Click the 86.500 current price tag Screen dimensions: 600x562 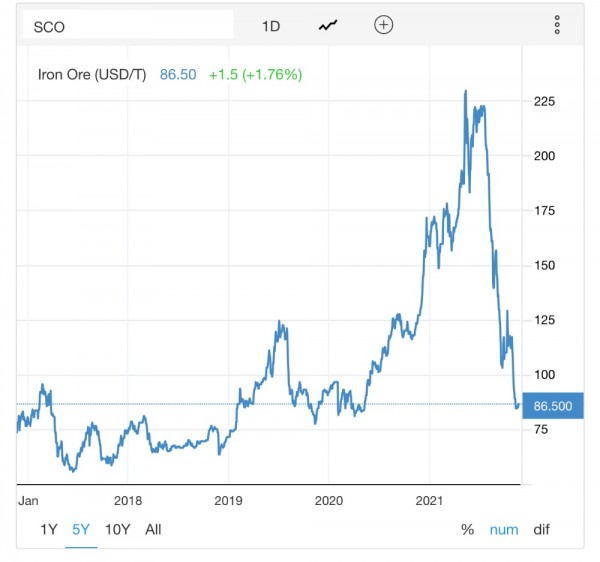pos(553,406)
